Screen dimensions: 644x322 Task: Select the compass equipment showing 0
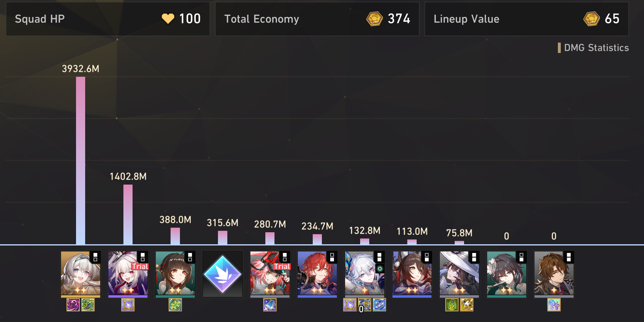pos(364,305)
